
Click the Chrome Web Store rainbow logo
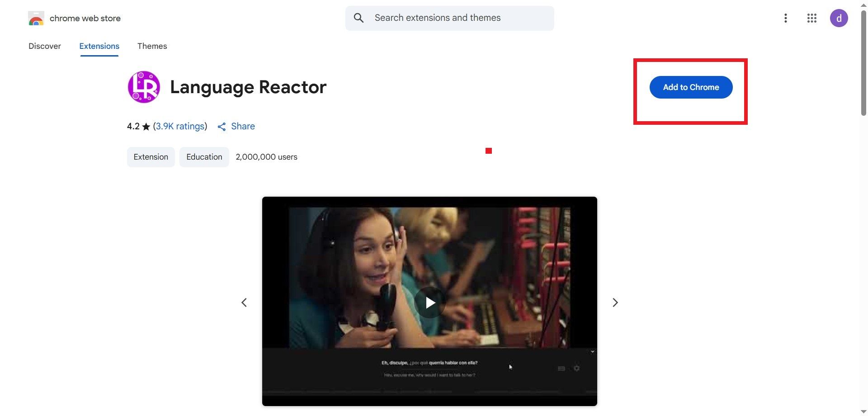(36, 19)
